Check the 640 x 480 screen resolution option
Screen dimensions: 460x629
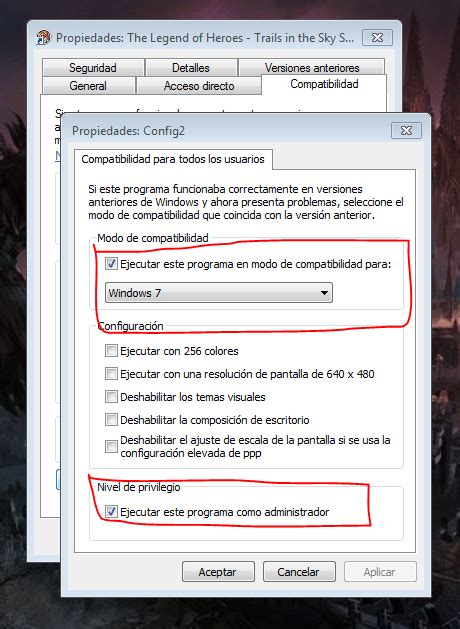point(111,373)
